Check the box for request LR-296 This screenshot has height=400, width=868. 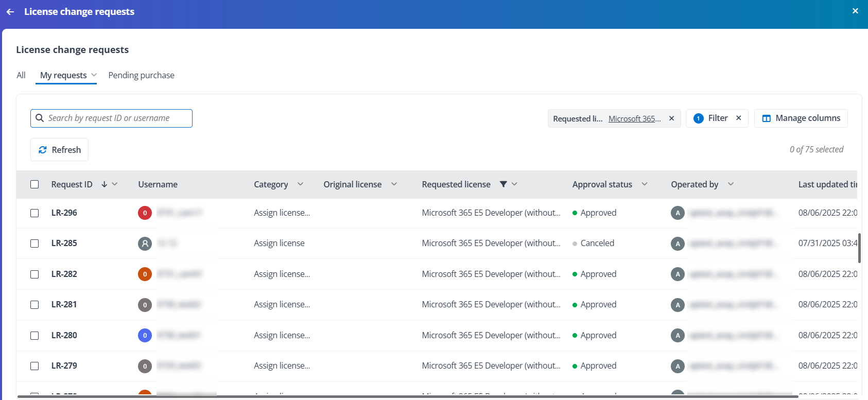click(34, 213)
